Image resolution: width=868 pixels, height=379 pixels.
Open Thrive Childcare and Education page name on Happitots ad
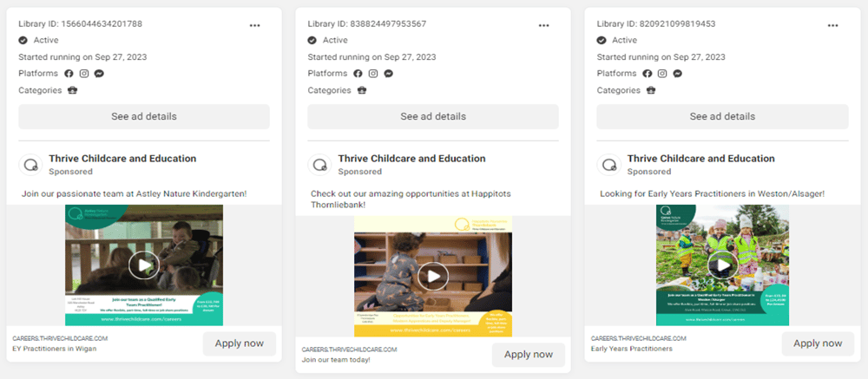(411, 158)
